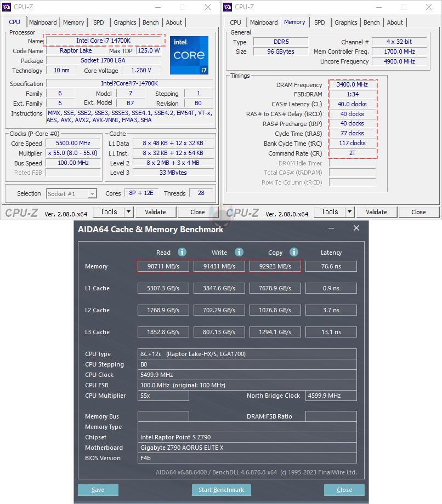Click the Memory Read value 98711 MB/s
442x504 pixels.
click(163, 266)
